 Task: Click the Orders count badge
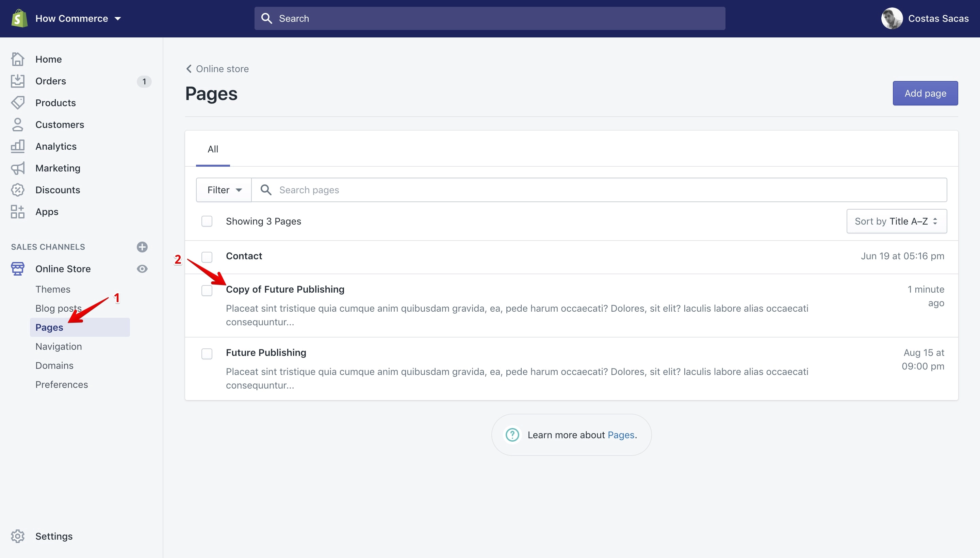[x=144, y=81]
